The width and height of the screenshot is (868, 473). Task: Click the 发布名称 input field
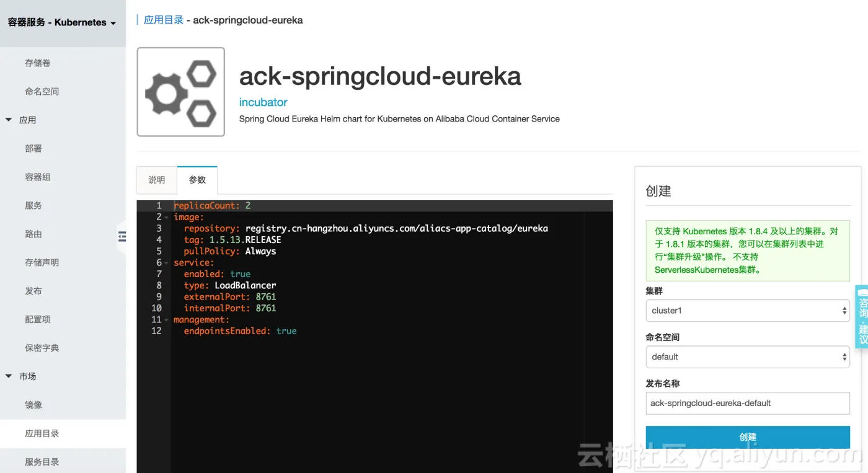click(748, 403)
